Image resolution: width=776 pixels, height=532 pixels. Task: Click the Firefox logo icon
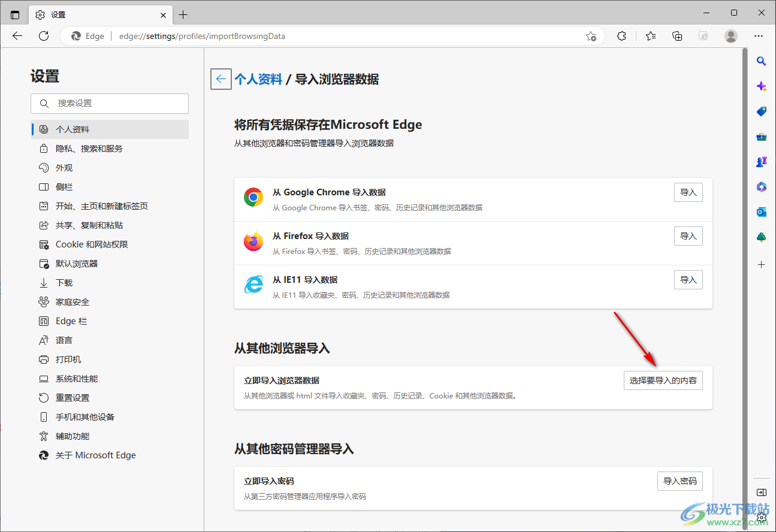253,241
